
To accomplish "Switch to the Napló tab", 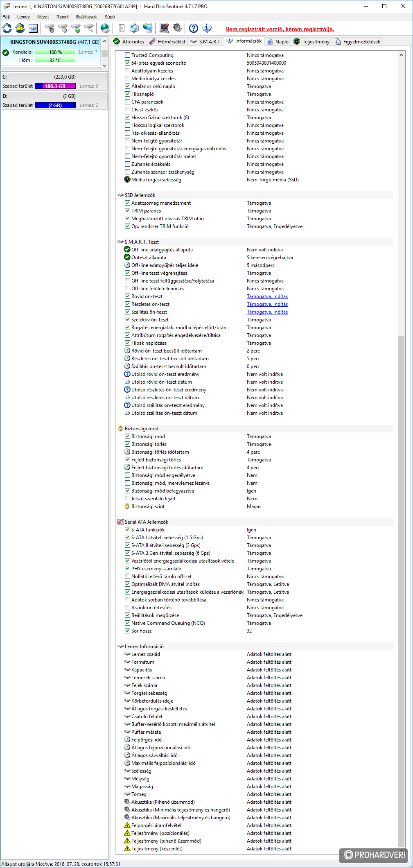I will pos(278,41).
